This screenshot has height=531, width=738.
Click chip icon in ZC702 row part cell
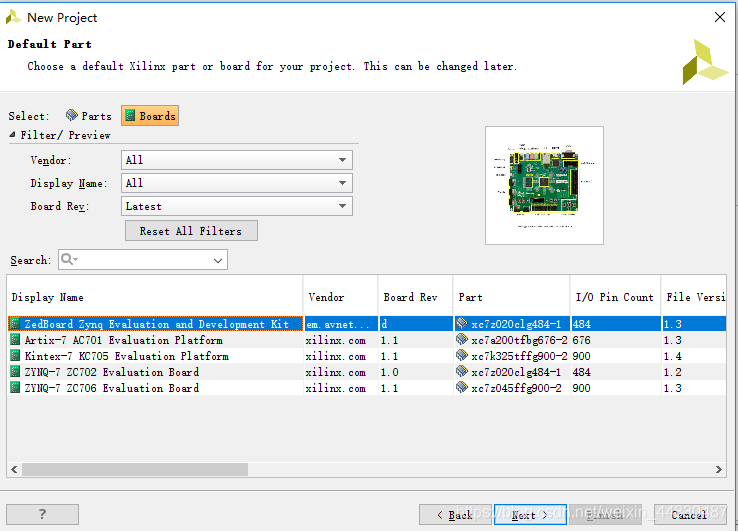[462, 371]
